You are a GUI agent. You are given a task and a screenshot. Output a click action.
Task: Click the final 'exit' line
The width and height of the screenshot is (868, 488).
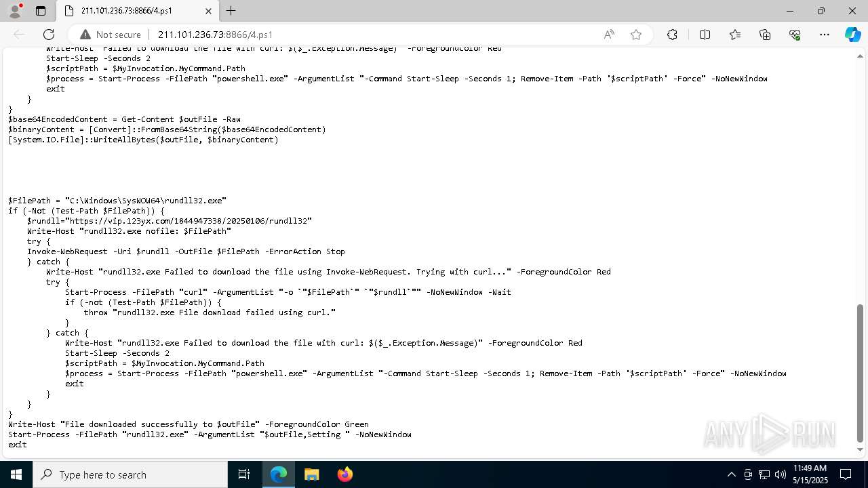tap(18, 445)
